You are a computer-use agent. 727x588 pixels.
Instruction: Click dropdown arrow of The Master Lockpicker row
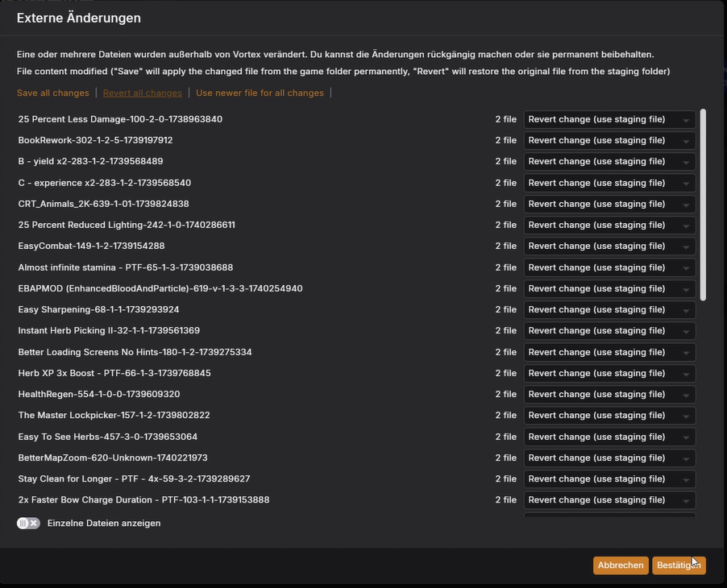[686, 416]
